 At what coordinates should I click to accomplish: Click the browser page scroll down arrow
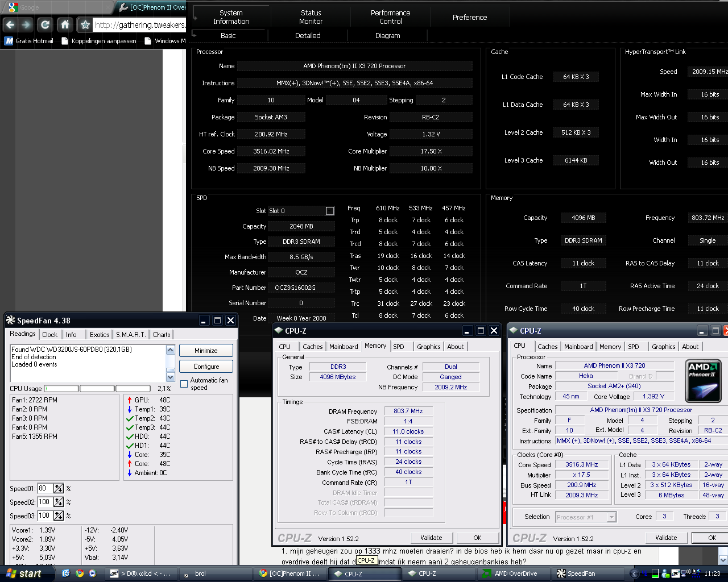point(723,560)
